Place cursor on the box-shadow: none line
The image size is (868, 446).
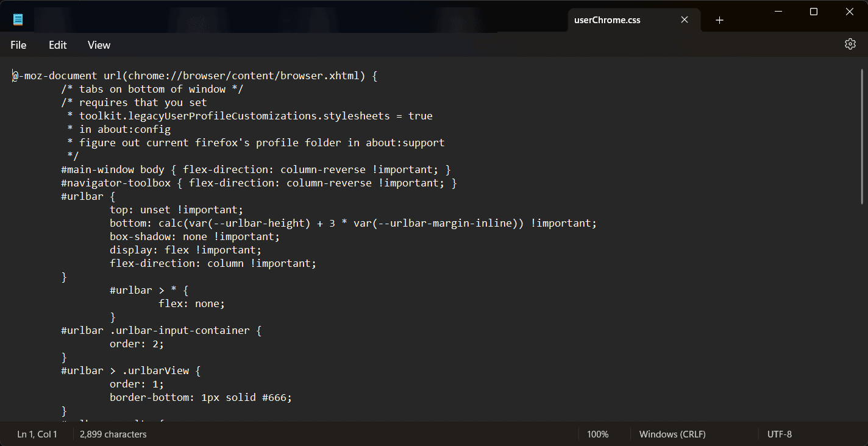[x=194, y=236]
